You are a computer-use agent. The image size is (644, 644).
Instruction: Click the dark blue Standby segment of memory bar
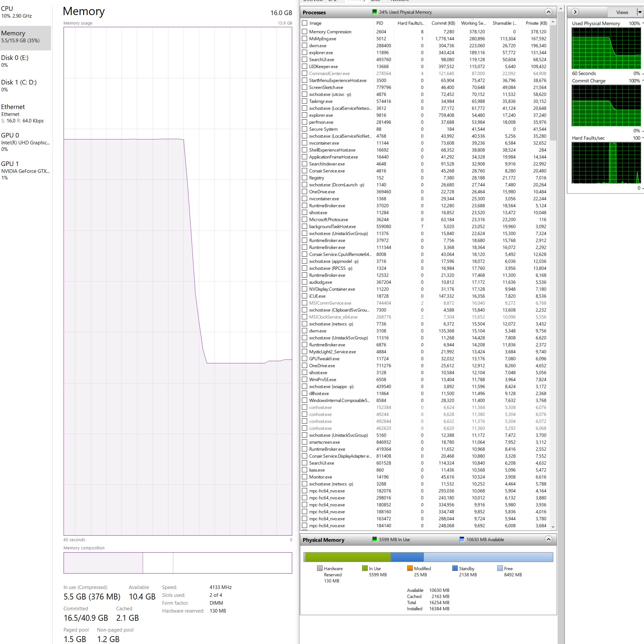407,557
